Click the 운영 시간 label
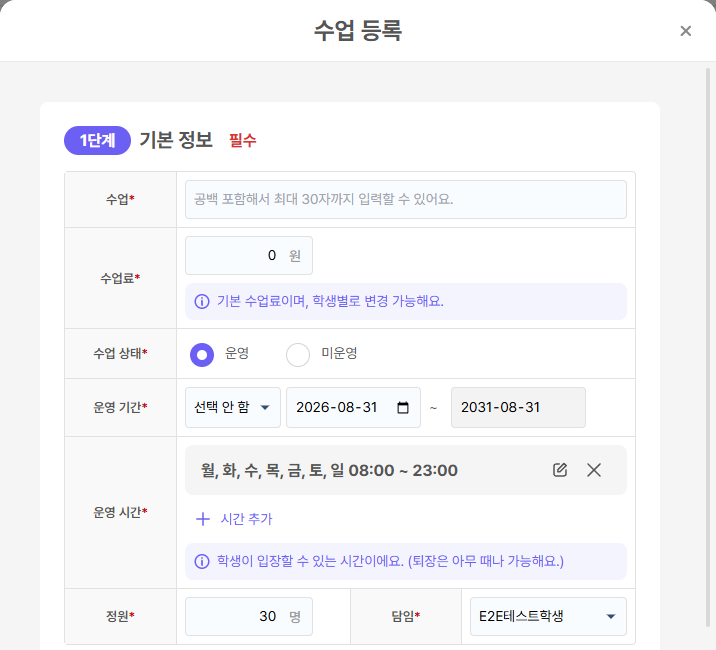The height and width of the screenshot is (650, 716). pyautogui.click(x=121, y=513)
